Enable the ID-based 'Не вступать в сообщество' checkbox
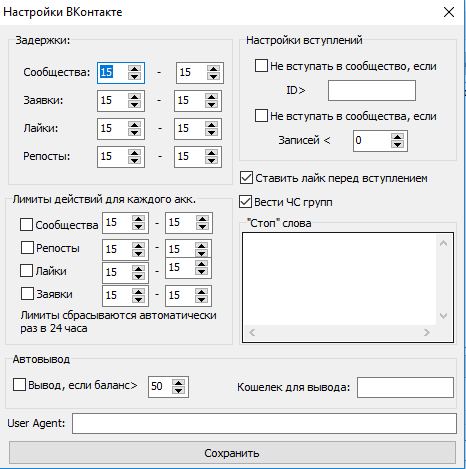 (x=261, y=66)
